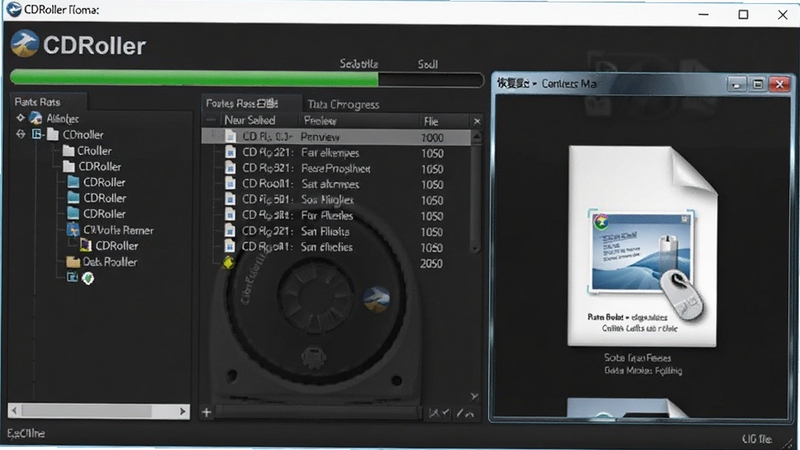Viewport: 800px width, 450px height.
Task: Click the file icon of Penview row
Action: click(x=231, y=137)
